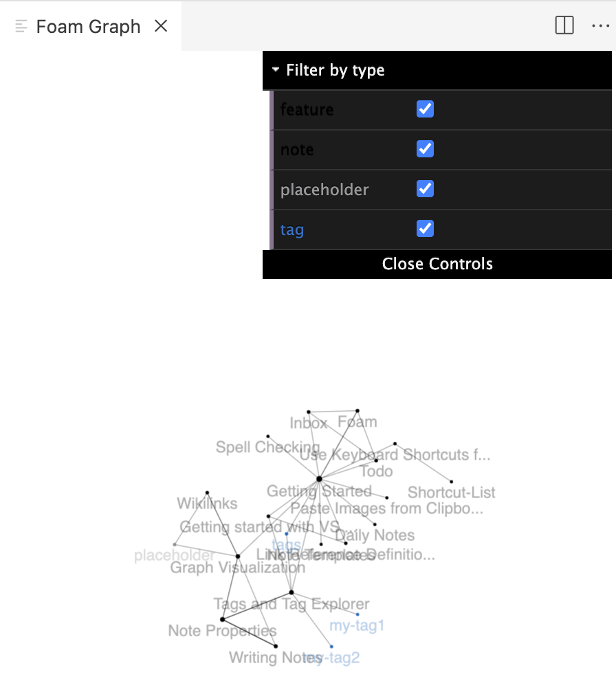This screenshot has height=683, width=616.
Task: Click the editor tab list icon beside Foam Graph
Action: 21,25
